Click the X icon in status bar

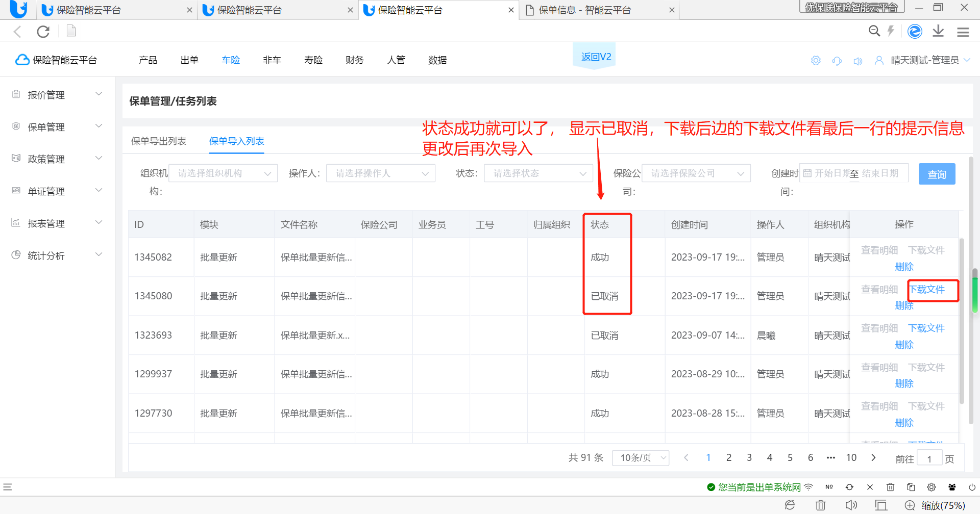(870, 487)
